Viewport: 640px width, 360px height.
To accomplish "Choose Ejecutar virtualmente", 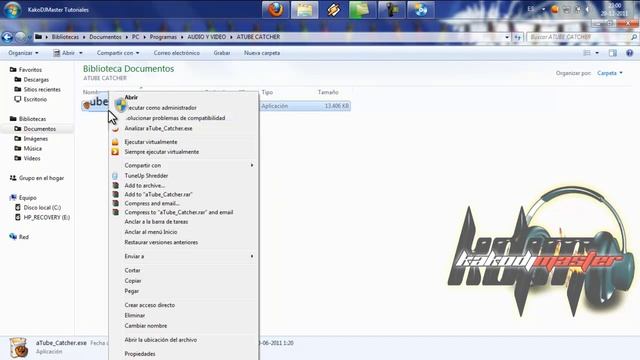I will pyautogui.click(x=151, y=142).
